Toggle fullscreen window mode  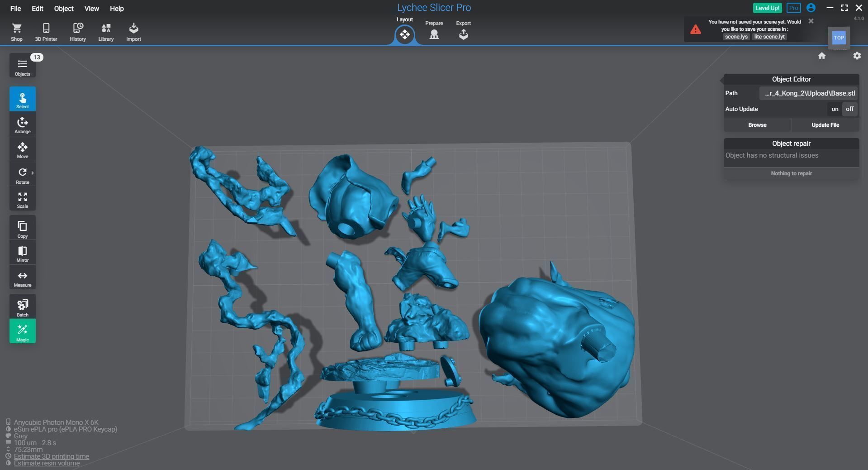click(844, 8)
